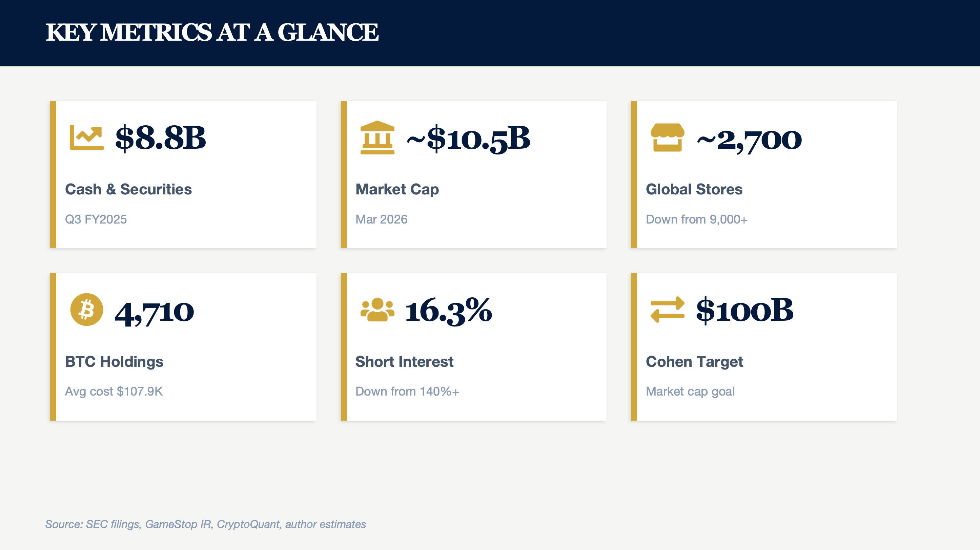This screenshot has width=980, height=550.
Task: Select the ~2,700 stores number
Action: tap(749, 140)
